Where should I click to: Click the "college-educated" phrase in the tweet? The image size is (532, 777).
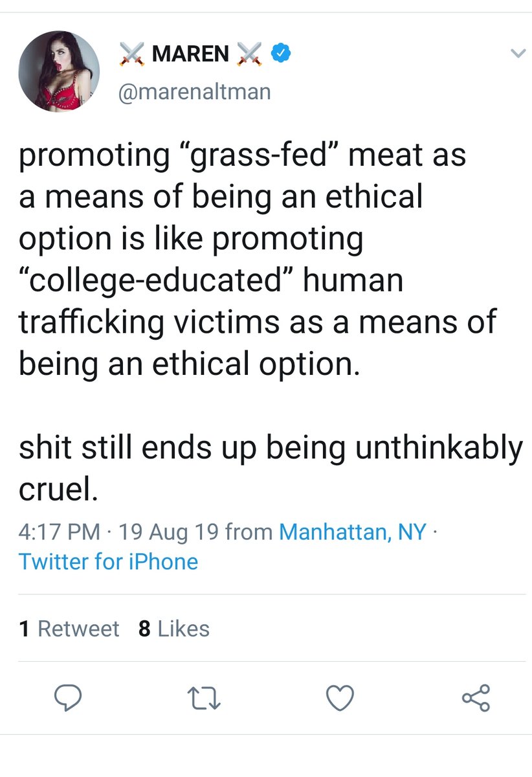pos(153,280)
